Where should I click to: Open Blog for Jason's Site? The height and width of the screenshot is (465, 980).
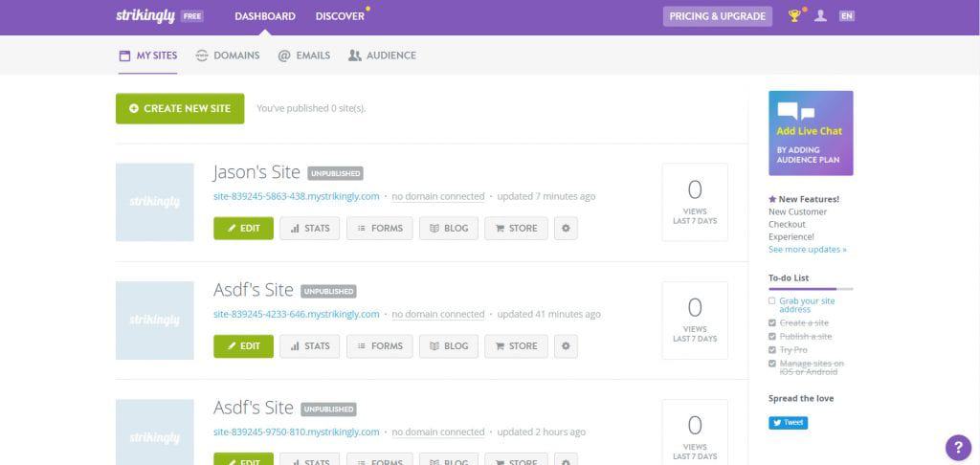point(449,228)
